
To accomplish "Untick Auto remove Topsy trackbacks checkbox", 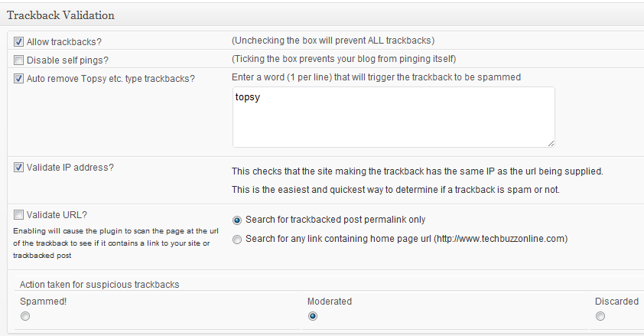I will [x=18, y=78].
